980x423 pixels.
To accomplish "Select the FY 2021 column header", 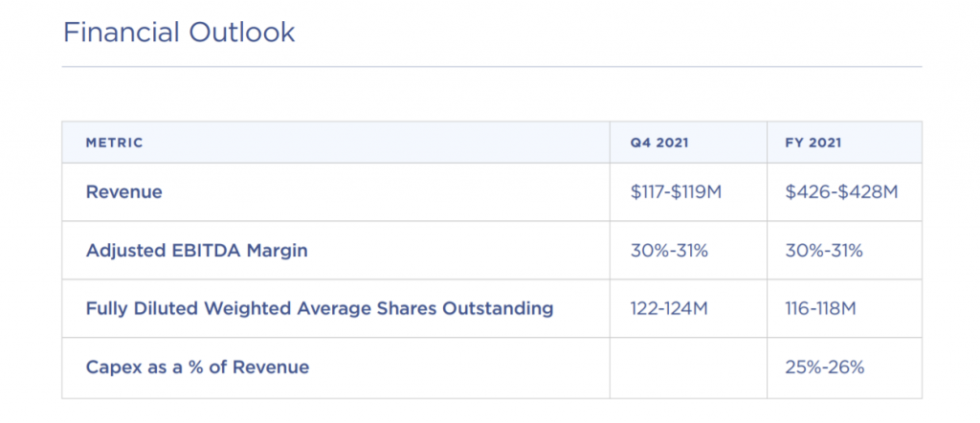I will click(813, 143).
